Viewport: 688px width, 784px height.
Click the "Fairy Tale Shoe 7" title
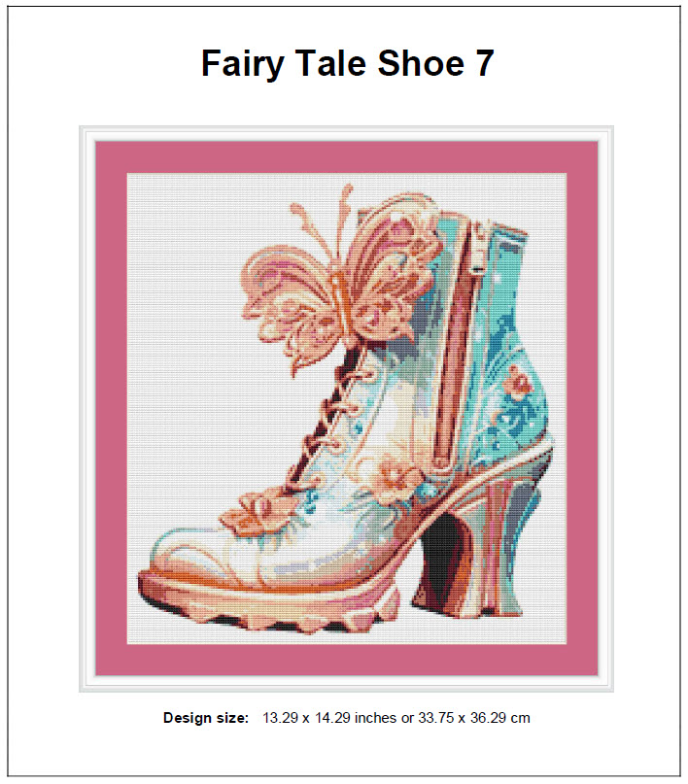347,63
